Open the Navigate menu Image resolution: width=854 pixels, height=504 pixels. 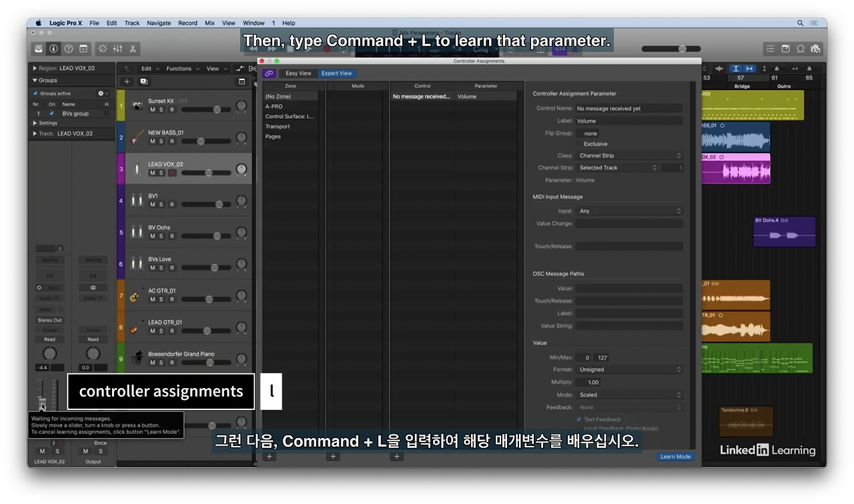159,23
